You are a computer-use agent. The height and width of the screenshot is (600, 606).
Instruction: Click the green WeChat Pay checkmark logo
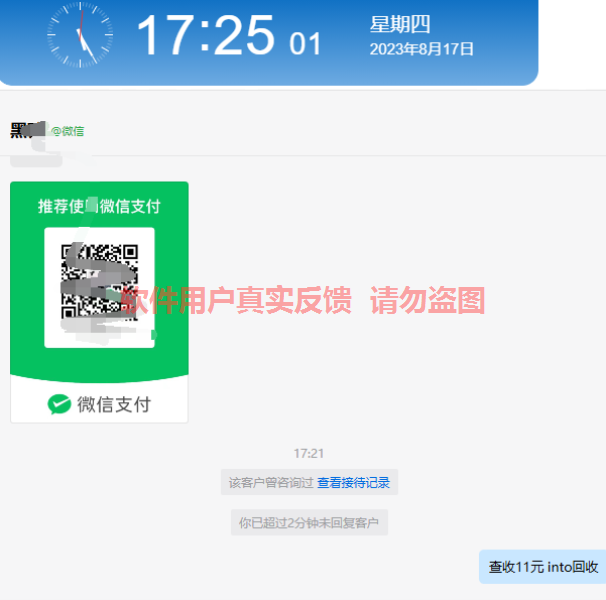59,404
